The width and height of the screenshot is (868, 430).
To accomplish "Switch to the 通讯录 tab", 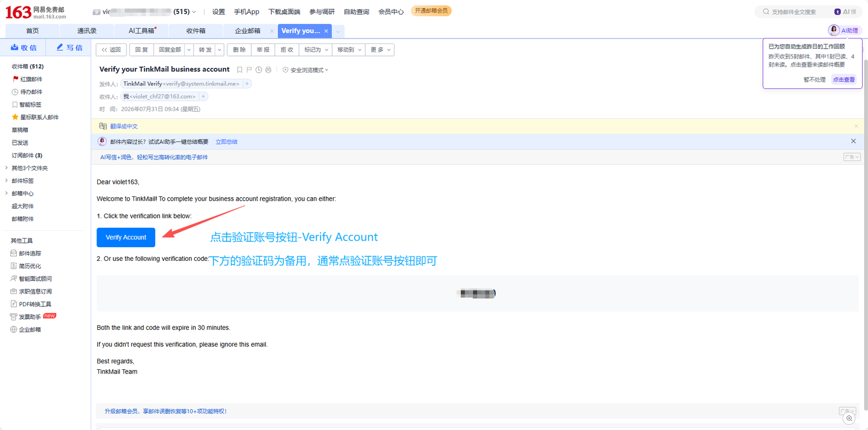I will click(x=87, y=31).
